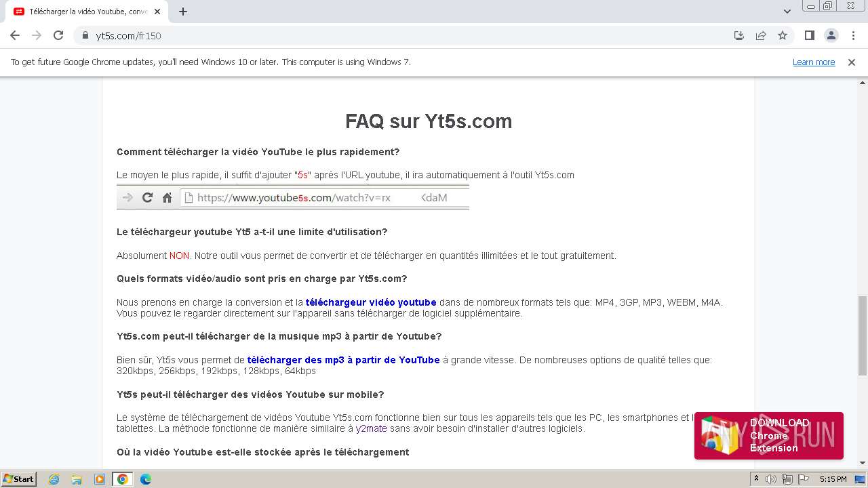Click the FAQ sur Yt5s.com heading

click(429, 121)
